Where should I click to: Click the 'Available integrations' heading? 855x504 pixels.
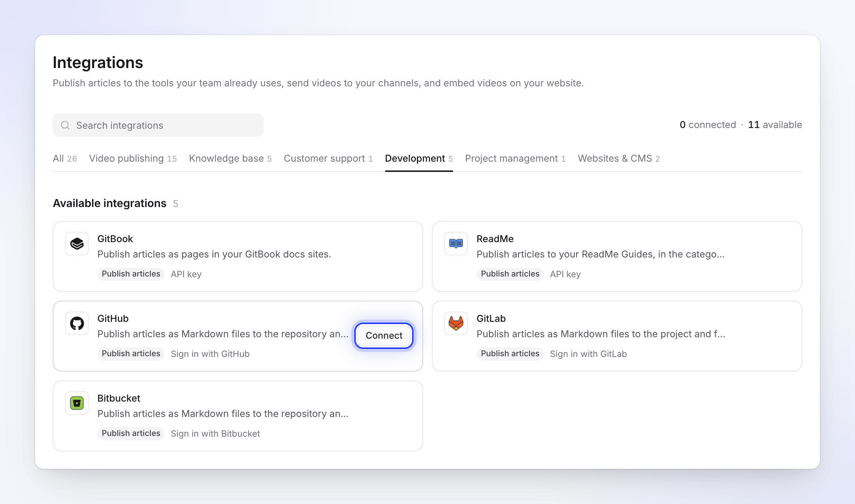110,203
